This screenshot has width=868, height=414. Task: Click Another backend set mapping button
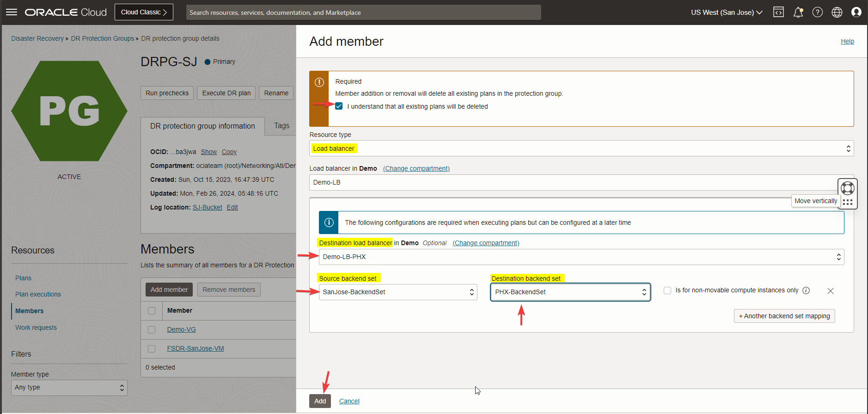point(784,316)
